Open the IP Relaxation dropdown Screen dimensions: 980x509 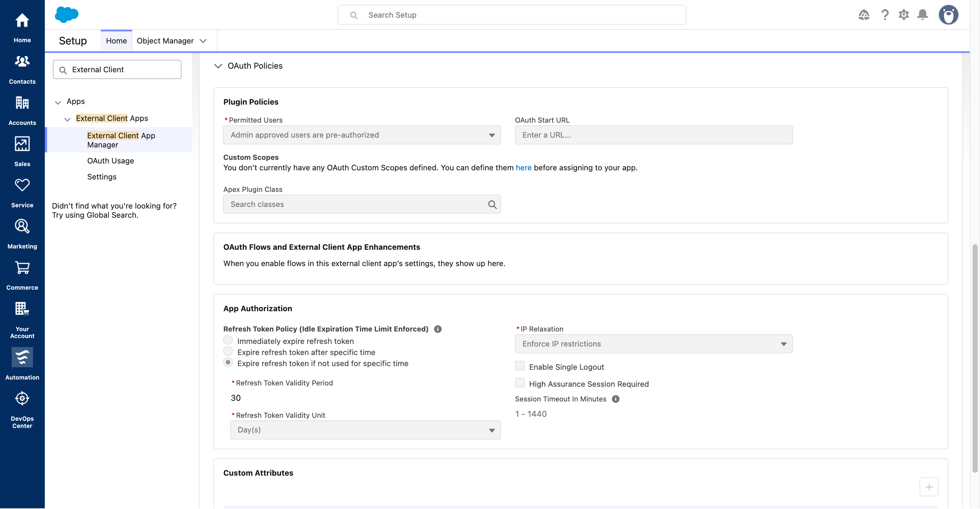(x=653, y=344)
